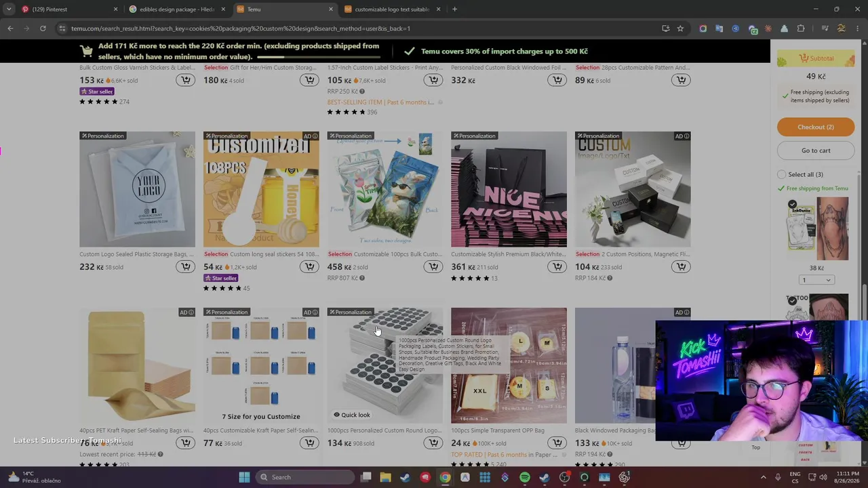
Task: Open the 100pcs Simple Transparent OPP Bag title
Action: (x=498, y=430)
